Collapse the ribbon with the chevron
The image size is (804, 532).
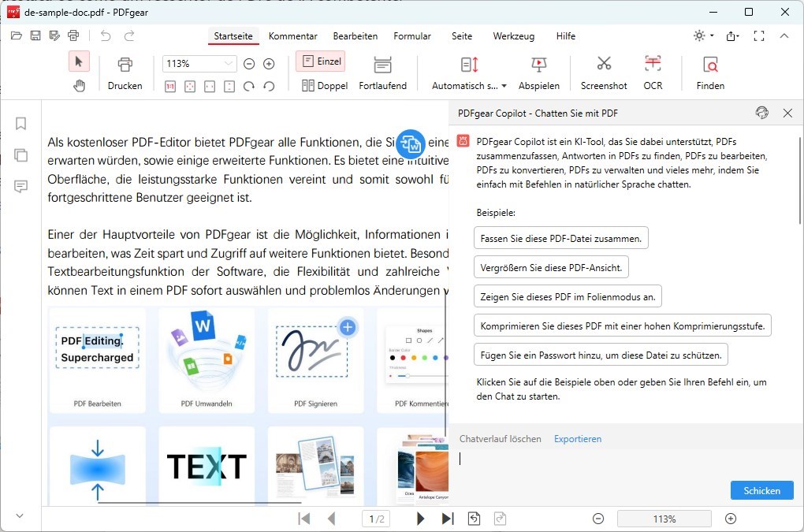tap(785, 35)
